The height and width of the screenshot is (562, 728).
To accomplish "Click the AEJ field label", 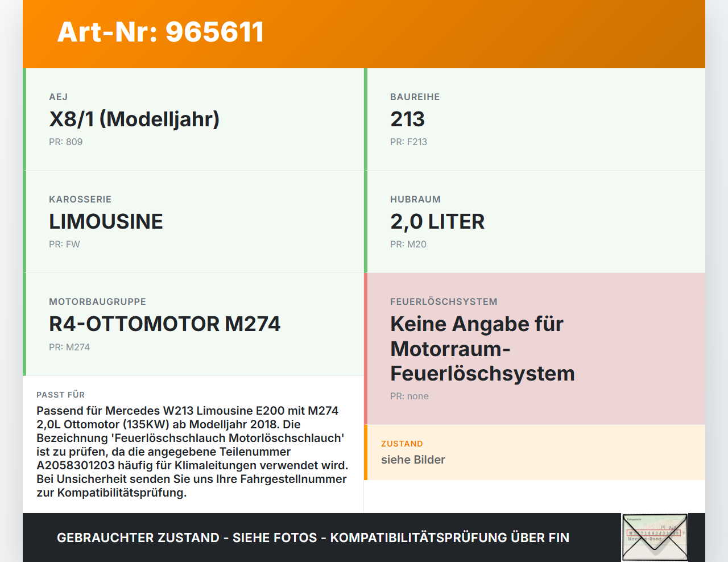I will point(58,97).
